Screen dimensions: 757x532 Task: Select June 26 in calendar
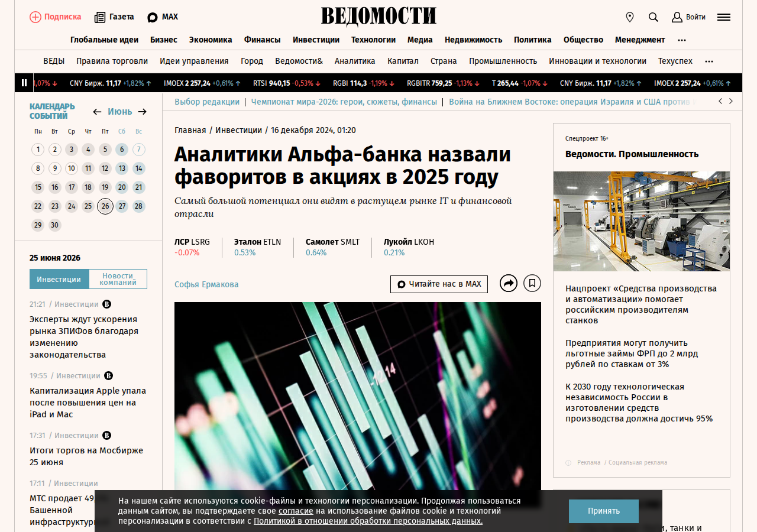coord(105,206)
